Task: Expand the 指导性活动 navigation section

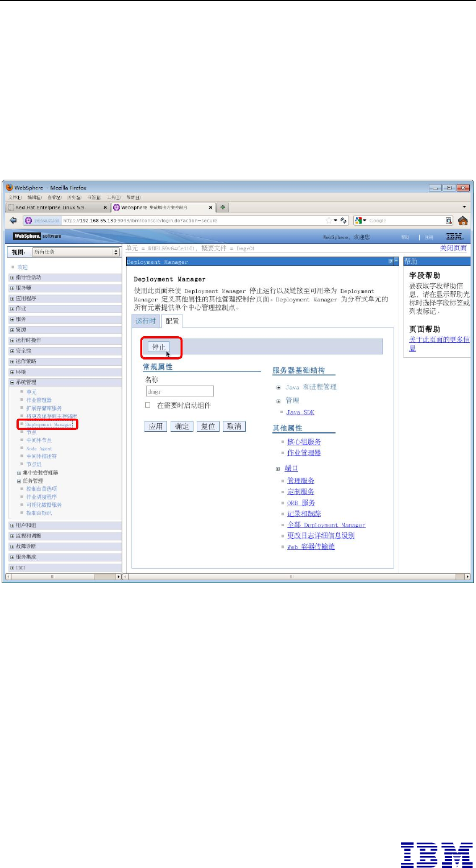Action: (x=13, y=278)
